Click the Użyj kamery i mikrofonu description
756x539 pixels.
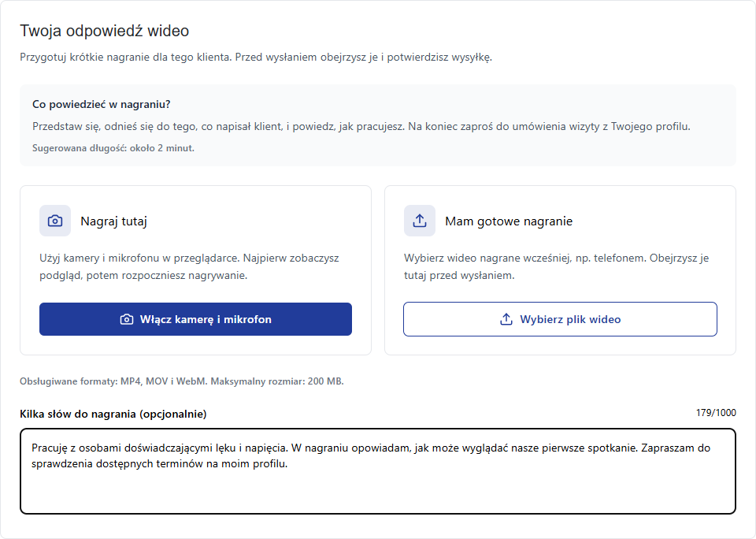[x=189, y=267]
